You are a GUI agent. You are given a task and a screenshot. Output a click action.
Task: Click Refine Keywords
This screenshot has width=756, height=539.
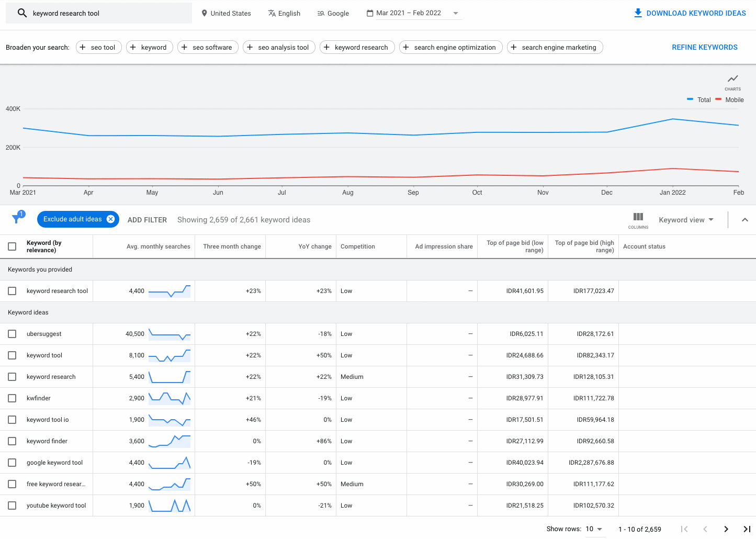click(x=705, y=47)
